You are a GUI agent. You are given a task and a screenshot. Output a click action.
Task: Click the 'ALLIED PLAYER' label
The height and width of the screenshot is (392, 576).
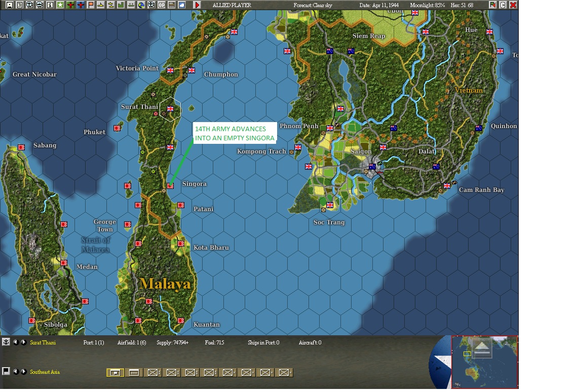click(x=232, y=5)
